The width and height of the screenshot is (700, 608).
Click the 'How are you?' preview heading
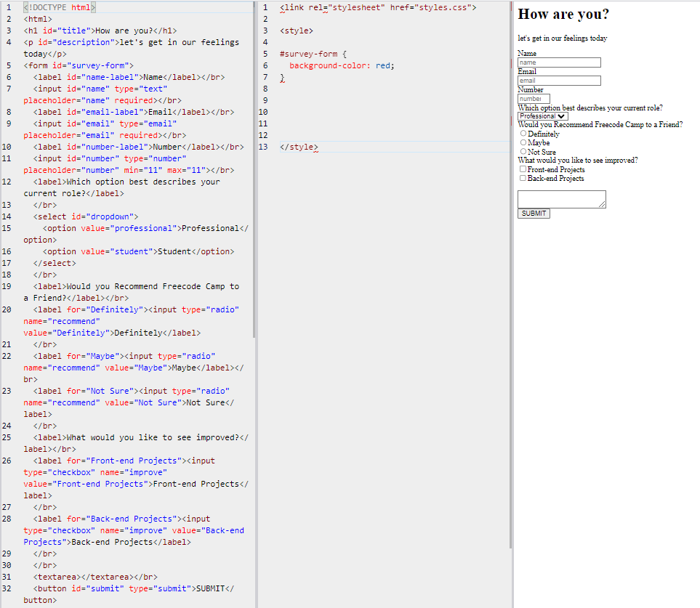coord(563,15)
